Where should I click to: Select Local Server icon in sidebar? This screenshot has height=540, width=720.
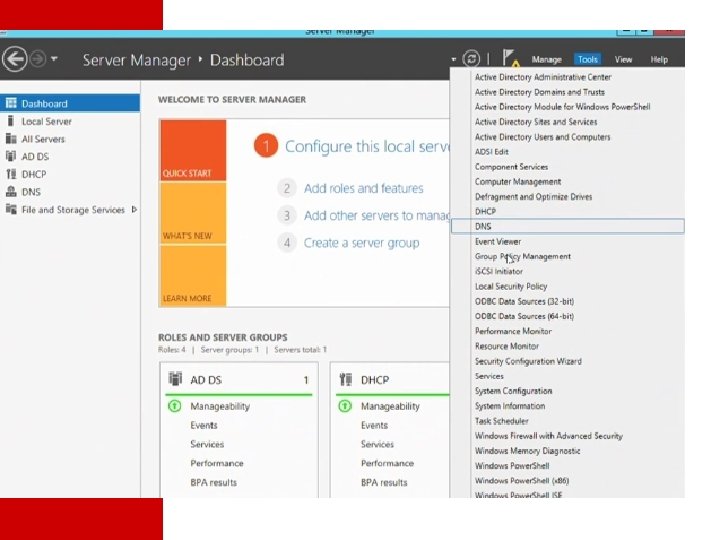(11, 121)
